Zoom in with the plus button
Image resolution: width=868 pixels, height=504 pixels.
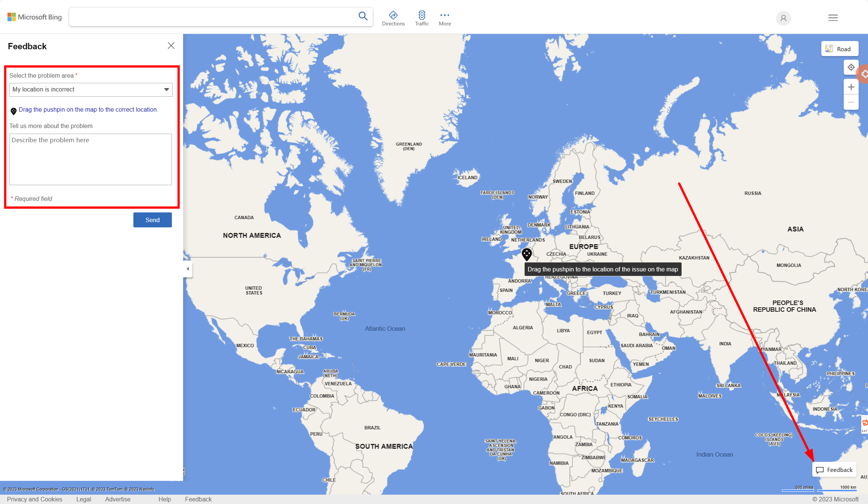click(851, 87)
